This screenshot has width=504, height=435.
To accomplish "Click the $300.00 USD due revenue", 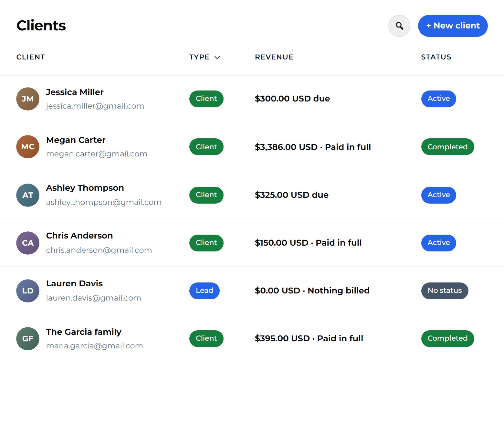I will [x=292, y=99].
